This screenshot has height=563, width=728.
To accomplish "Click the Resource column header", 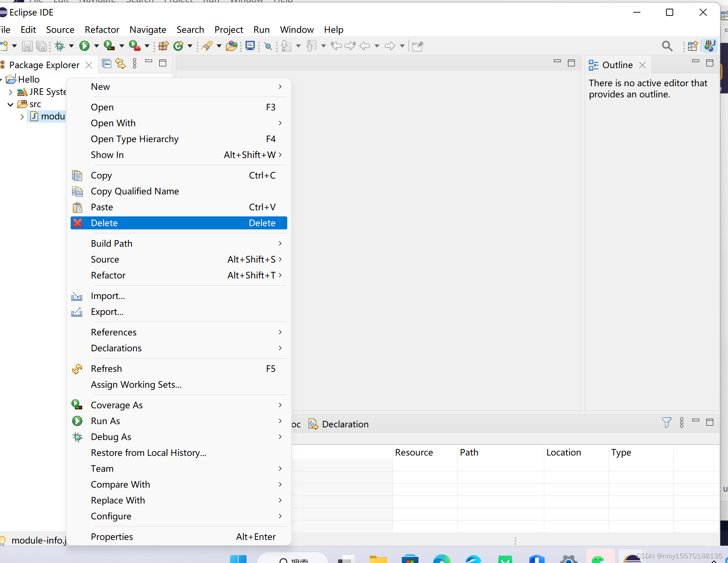I will point(414,452).
